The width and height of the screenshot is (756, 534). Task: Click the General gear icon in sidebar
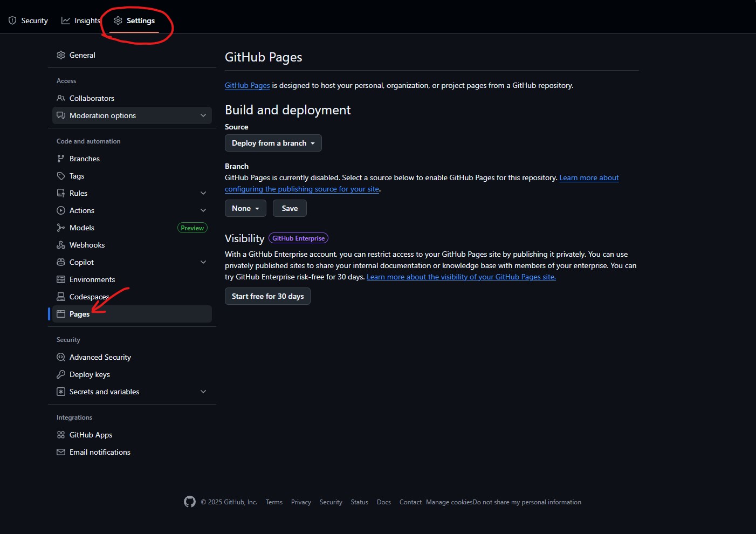pos(61,55)
